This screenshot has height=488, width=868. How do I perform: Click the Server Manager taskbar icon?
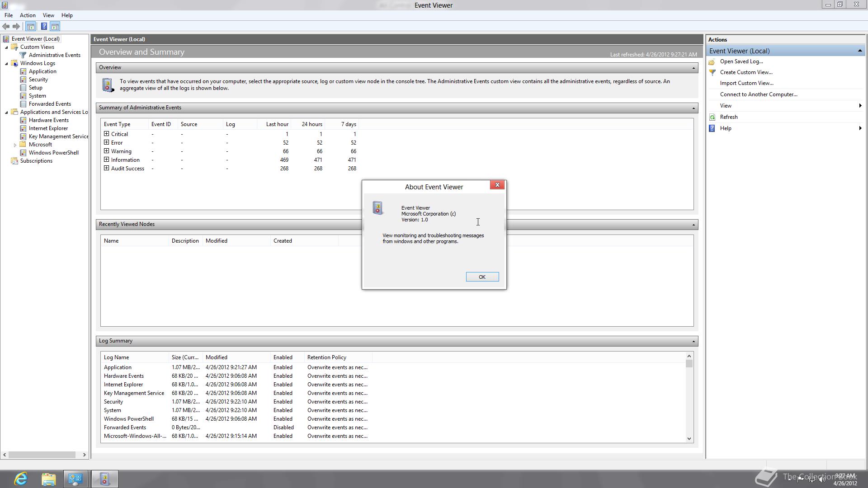[75, 479]
